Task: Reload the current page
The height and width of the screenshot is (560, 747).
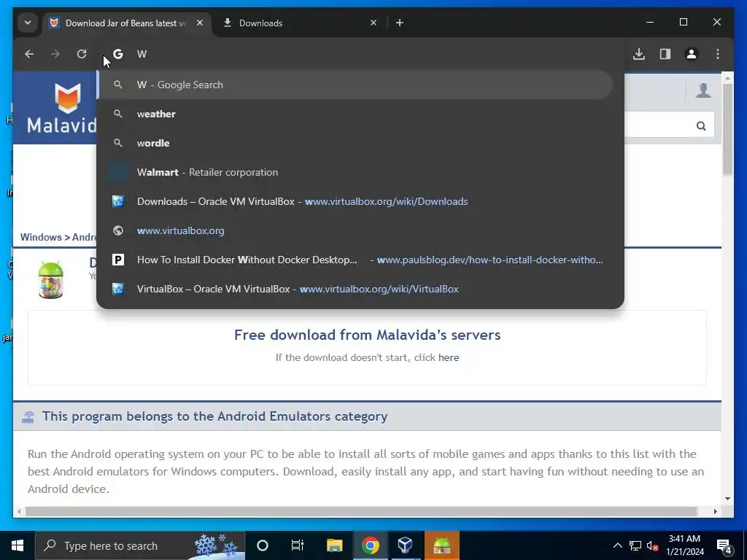Action: point(82,54)
